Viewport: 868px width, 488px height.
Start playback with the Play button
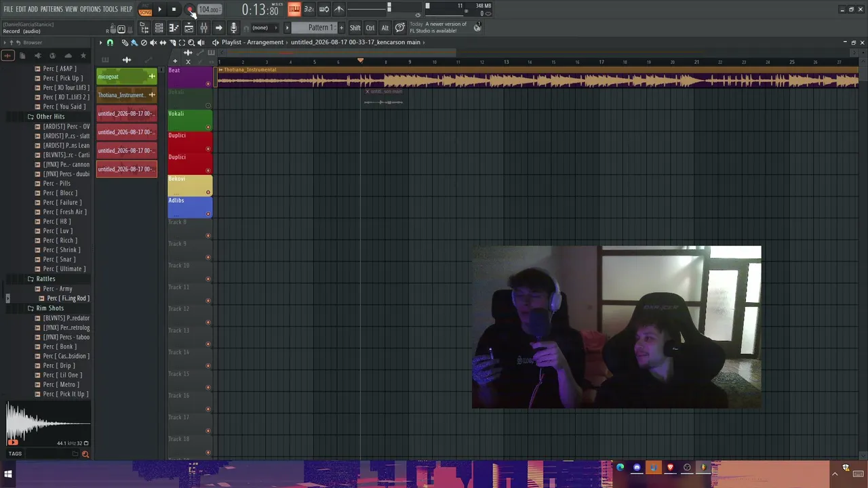(x=160, y=9)
